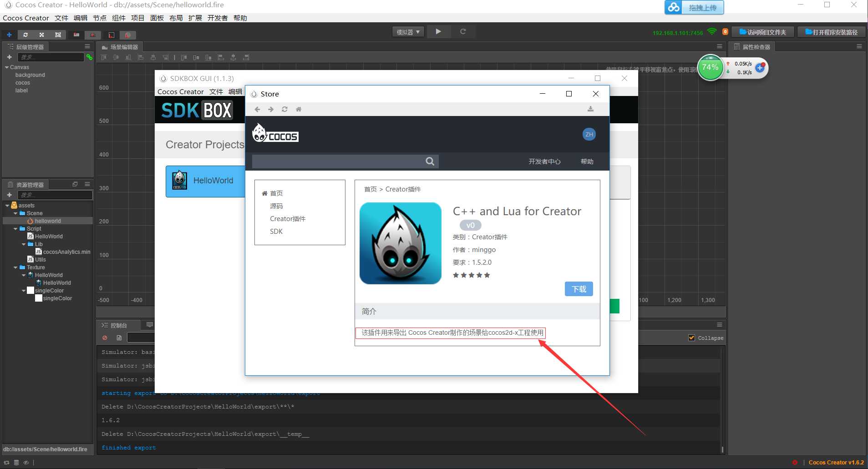Click the hierarchy search field
This screenshot has width=868, height=469.
51,57
